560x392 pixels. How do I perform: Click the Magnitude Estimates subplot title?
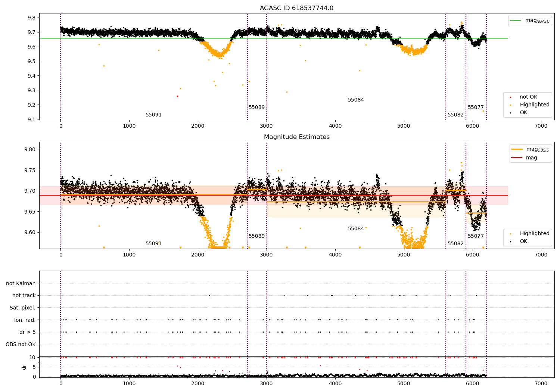point(296,137)
